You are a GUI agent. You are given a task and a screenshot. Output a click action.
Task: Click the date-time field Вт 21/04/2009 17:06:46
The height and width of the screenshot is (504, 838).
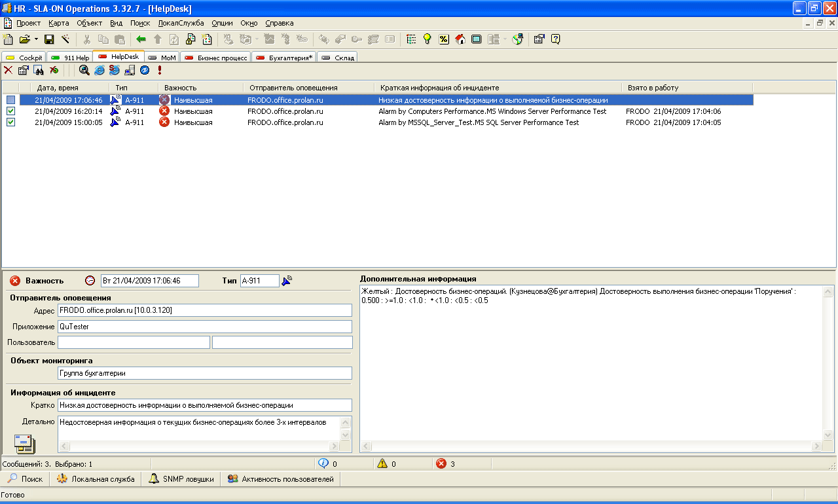tap(150, 281)
